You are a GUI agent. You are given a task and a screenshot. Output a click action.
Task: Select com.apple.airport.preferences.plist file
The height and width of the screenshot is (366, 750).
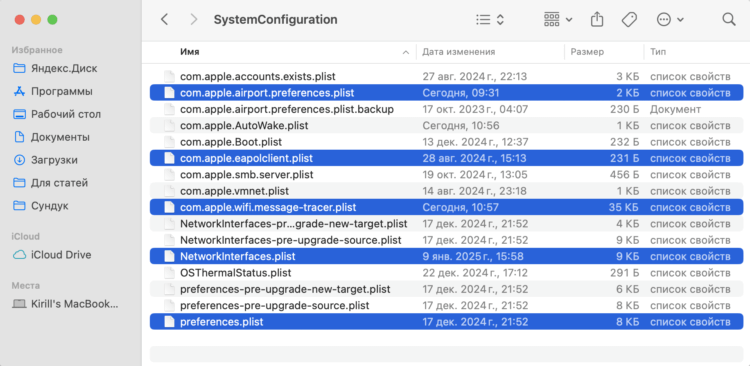click(x=446, y=93)
